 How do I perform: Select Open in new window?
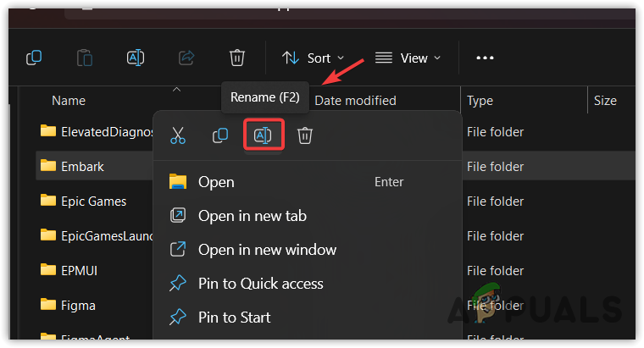(267, 250)
